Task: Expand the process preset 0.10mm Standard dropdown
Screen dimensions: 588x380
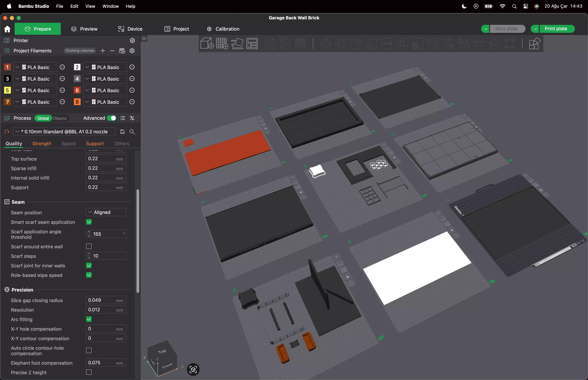Action: (x=64, y=132)
